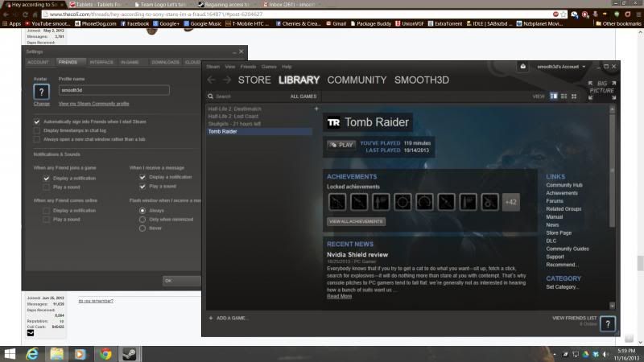
Task: Click the second locked achievement icon
Action: click(x=359, y=202)
